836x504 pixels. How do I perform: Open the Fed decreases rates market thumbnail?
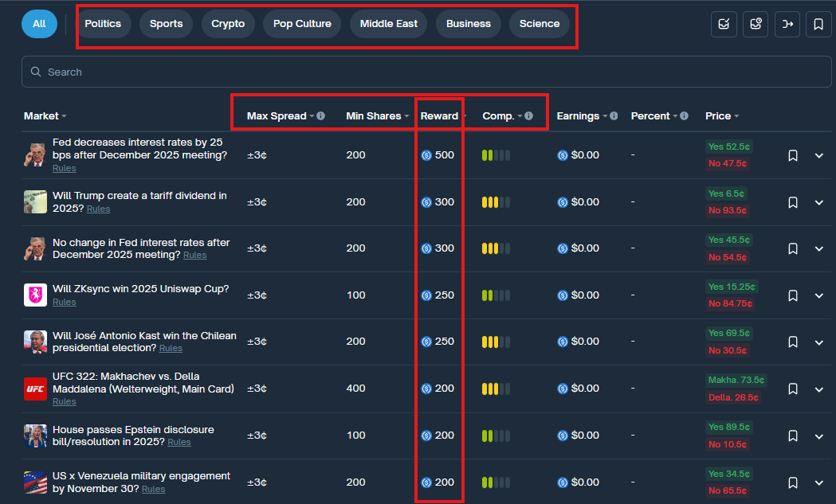click(35, 155)
